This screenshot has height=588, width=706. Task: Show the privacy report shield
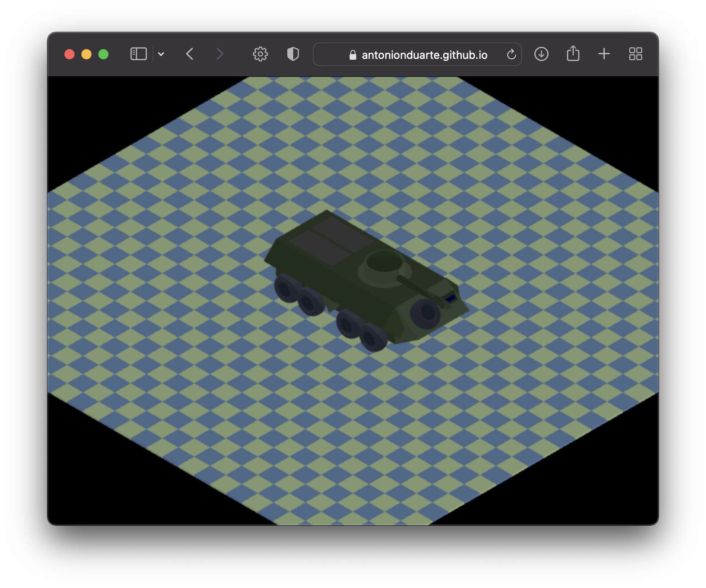[293, 54]
